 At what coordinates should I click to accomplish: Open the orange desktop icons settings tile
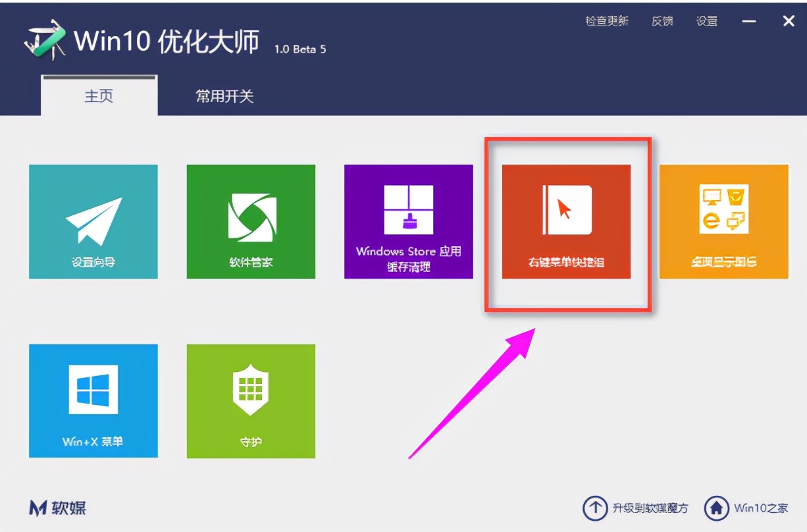(723, 221)
